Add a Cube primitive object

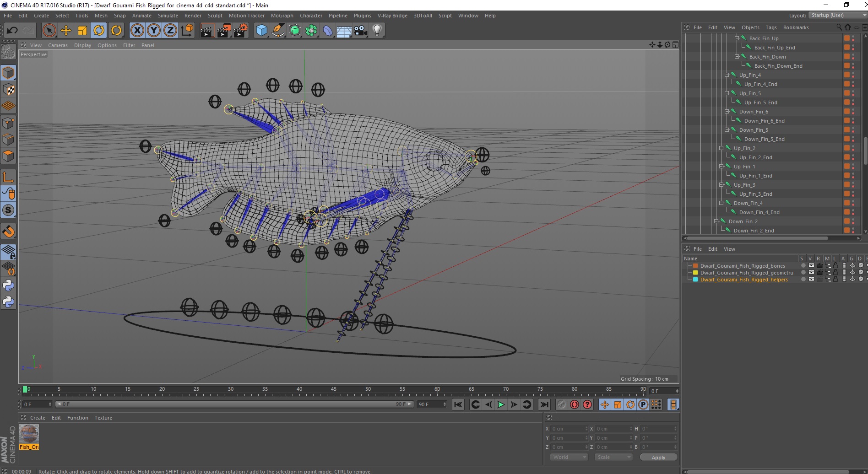[x=261, y=31]
